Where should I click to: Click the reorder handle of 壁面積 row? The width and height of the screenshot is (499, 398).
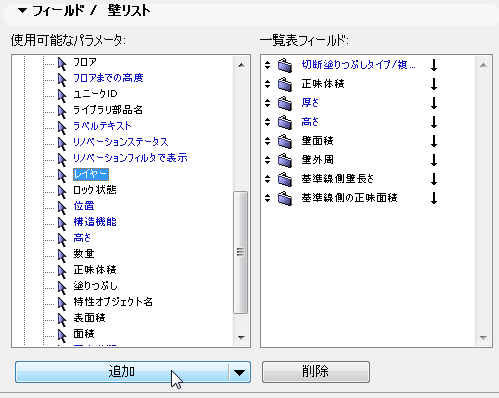[x=268, y=141]
